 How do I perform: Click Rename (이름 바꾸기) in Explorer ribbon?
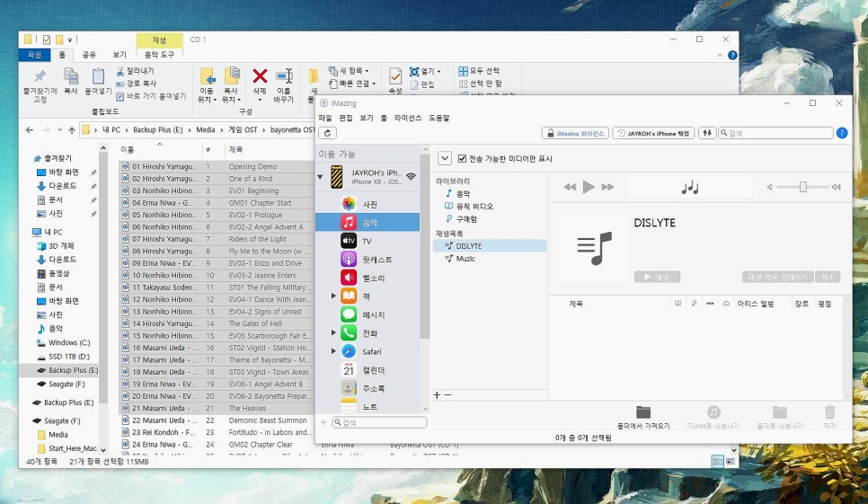tap(283, 84)
